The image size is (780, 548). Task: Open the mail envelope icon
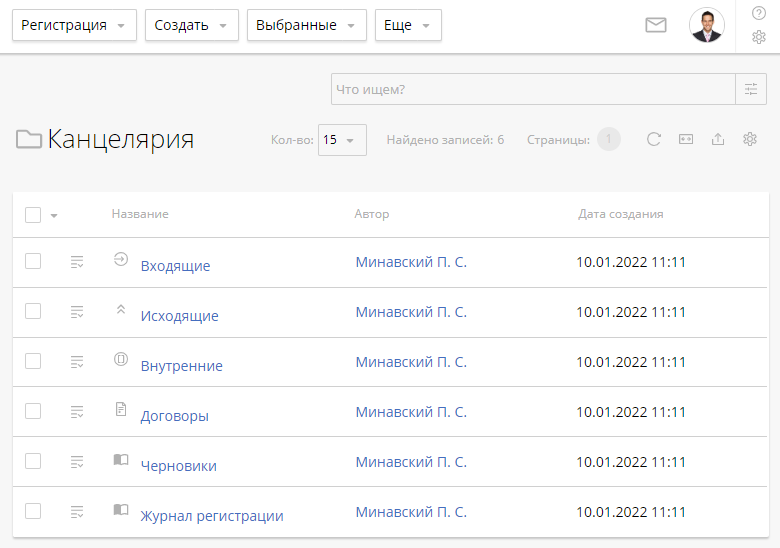pyautogui.click(x=656, y=25)
